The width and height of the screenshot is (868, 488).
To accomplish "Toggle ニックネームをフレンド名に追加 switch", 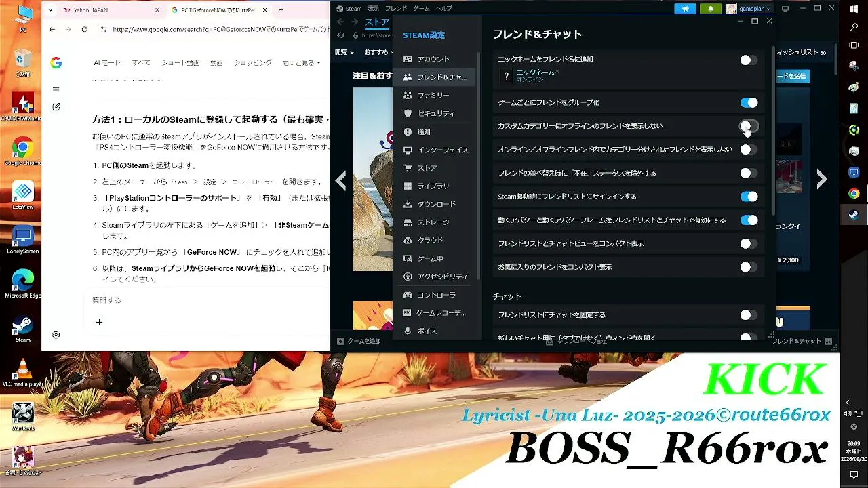I will click(x=749, y=60).
